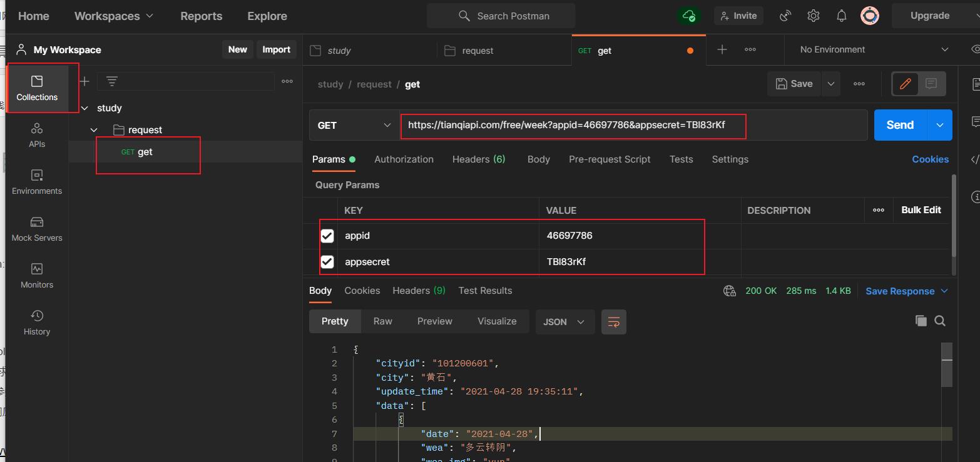
Task: Open the Pre-request Script tab
Action: pos(610,159)
